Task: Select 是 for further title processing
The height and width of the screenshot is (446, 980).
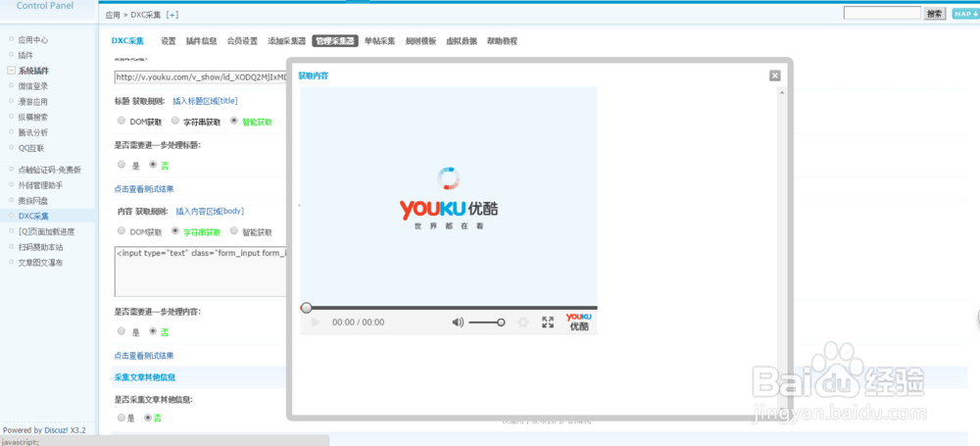Action: tap(122, 165)
